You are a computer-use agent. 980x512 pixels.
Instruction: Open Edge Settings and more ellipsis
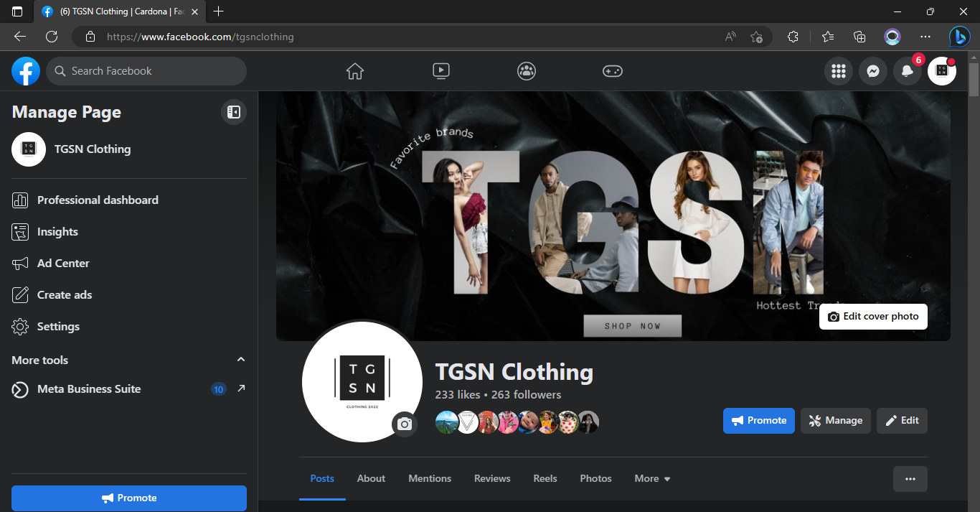pyautogui.click(x=925, y=37)
